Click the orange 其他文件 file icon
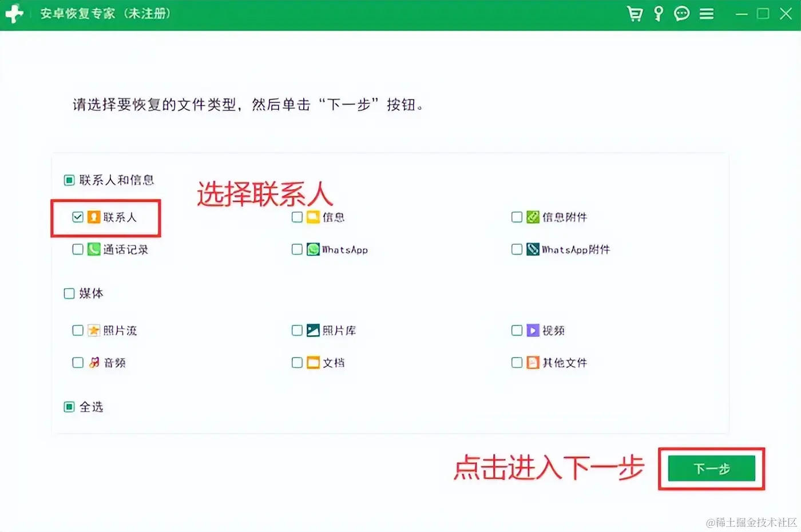The image size is (801, 532). click(x=533, y=363)
